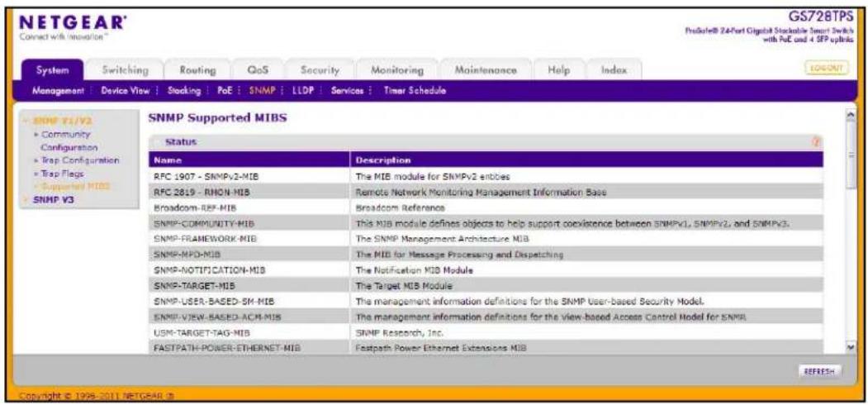Select the Maintenance tab
The image size is (868, 405).
[x=486, y=70]
